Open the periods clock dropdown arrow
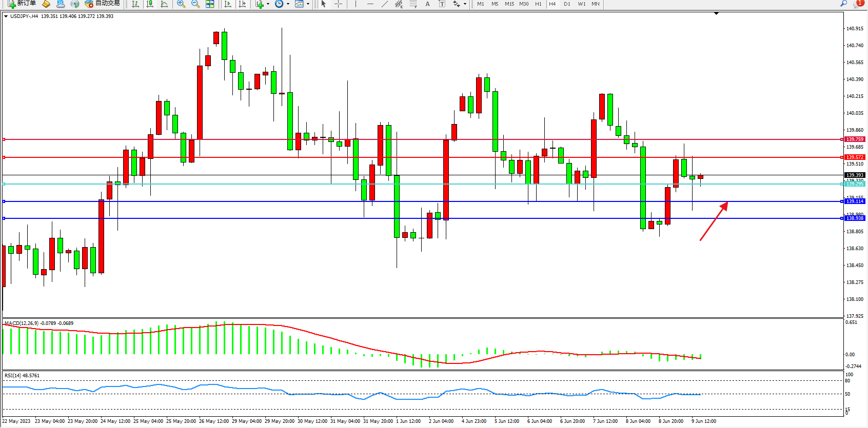The width and height of the screenshot is (868, 428). tap(288, 4)
